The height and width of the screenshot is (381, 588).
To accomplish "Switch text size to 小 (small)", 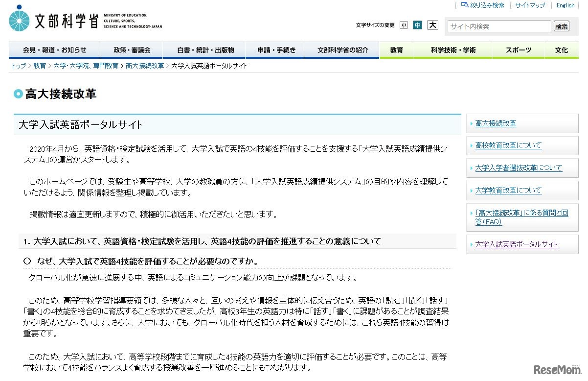I will click(x=404, y=24).
